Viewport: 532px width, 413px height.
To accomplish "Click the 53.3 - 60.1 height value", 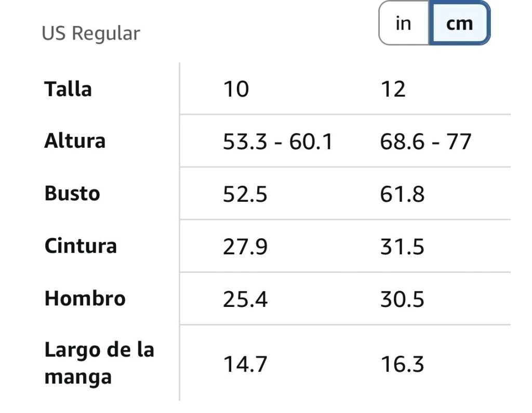I will (277, 142).
